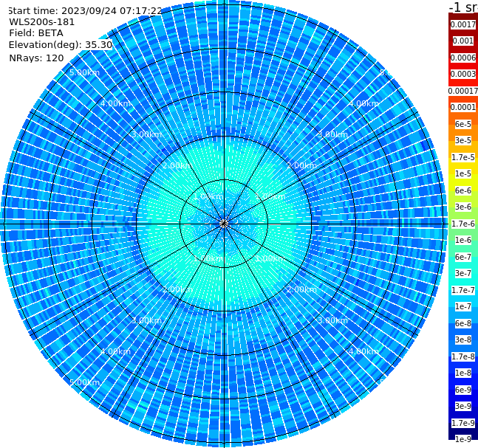Screen dimensions: 478x448
Task: Click the lower-left 5.00km range ring label
Action: click(x=84, y=382)
